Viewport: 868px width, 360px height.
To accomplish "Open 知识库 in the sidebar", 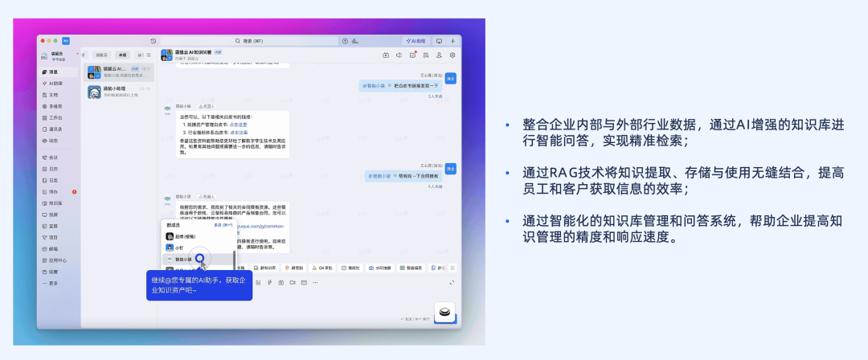I will pyautogui.click(x=55, y=203).
